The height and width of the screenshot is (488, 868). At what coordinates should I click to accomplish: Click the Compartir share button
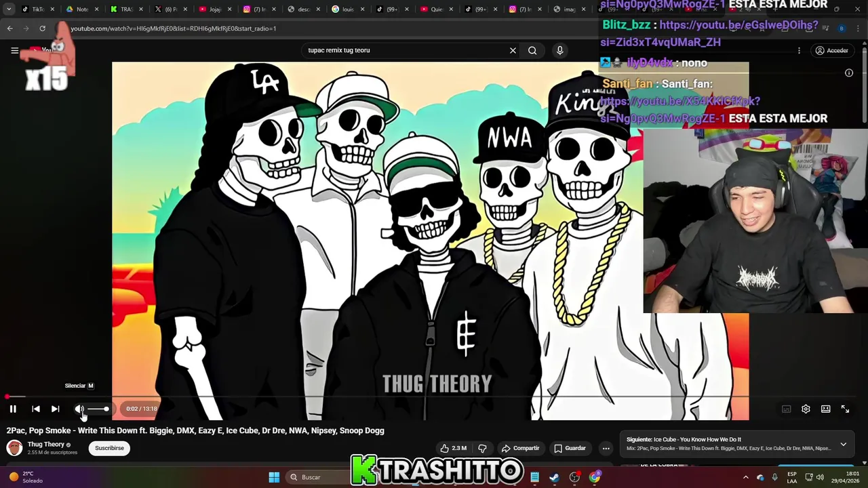pyautogui.click(x=520, y=448)
